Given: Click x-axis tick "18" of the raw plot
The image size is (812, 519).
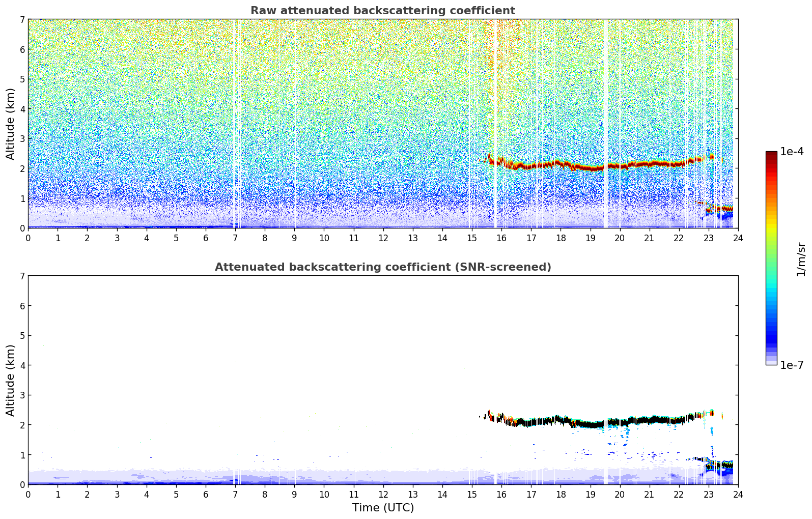Looking at the screenshot, I should 561,237.
